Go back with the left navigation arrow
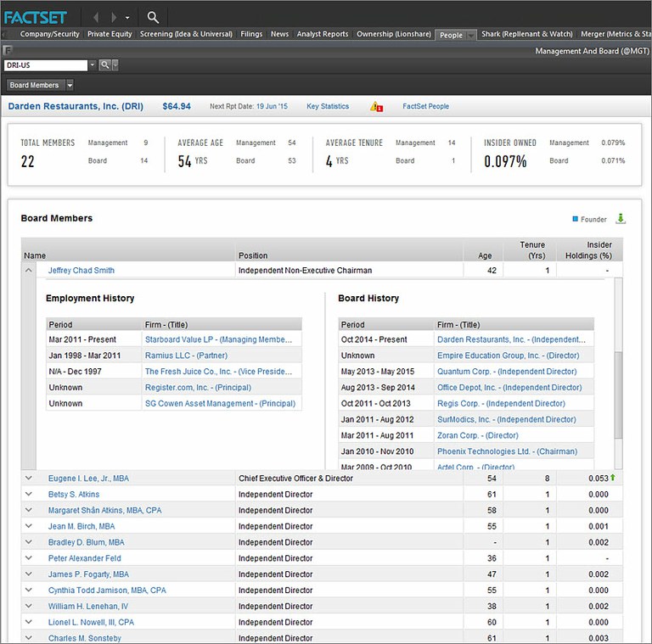Viewport: 652px width, 644px height. tap(96, 18)
